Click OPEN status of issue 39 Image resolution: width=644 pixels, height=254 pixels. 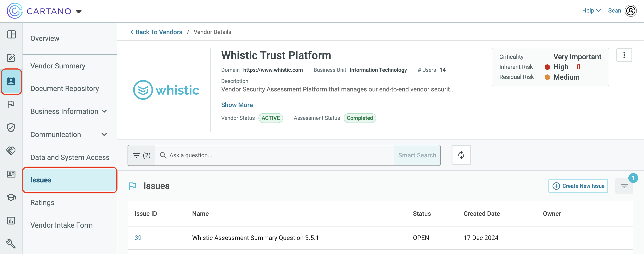pos(421,238)
